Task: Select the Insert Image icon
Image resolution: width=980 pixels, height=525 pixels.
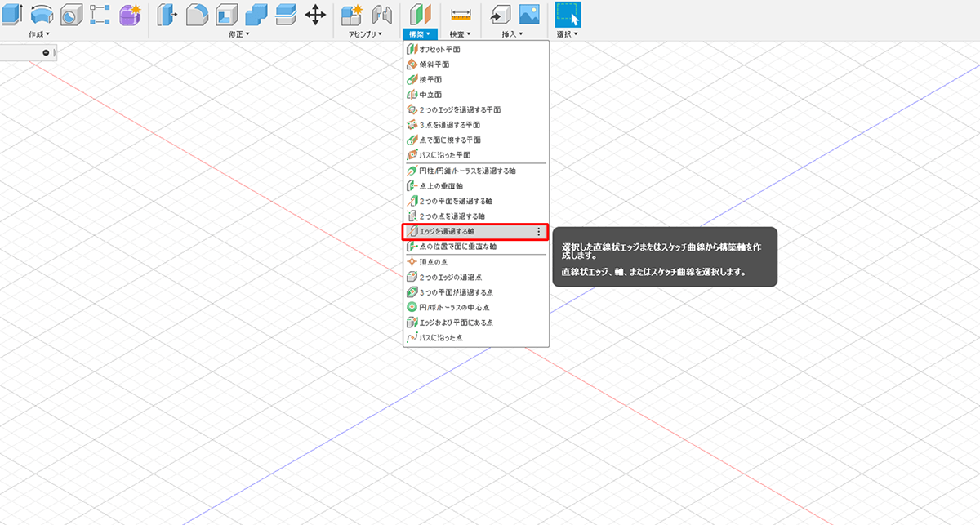Action: [529, 14]
